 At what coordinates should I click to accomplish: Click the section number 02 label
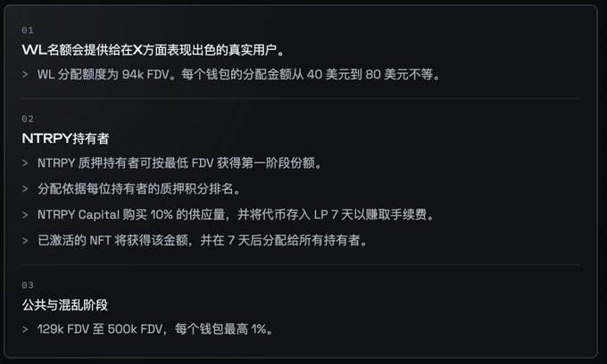coord(28,120)
